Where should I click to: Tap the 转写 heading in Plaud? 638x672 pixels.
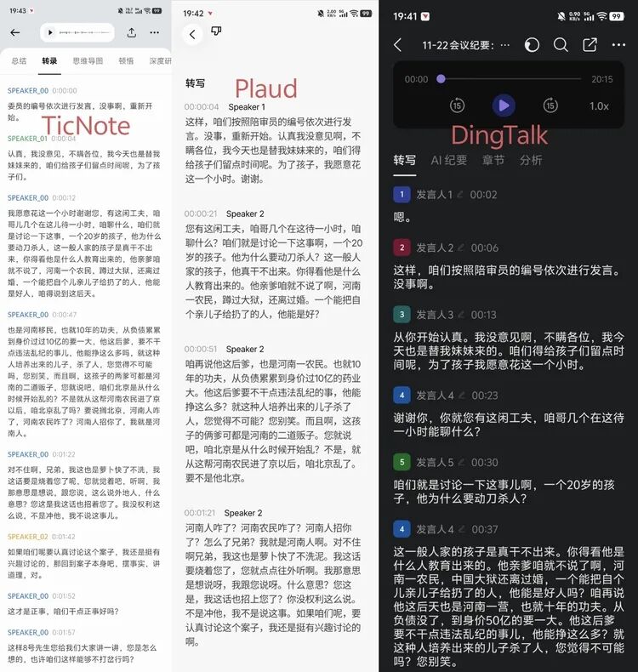[195, 83]
